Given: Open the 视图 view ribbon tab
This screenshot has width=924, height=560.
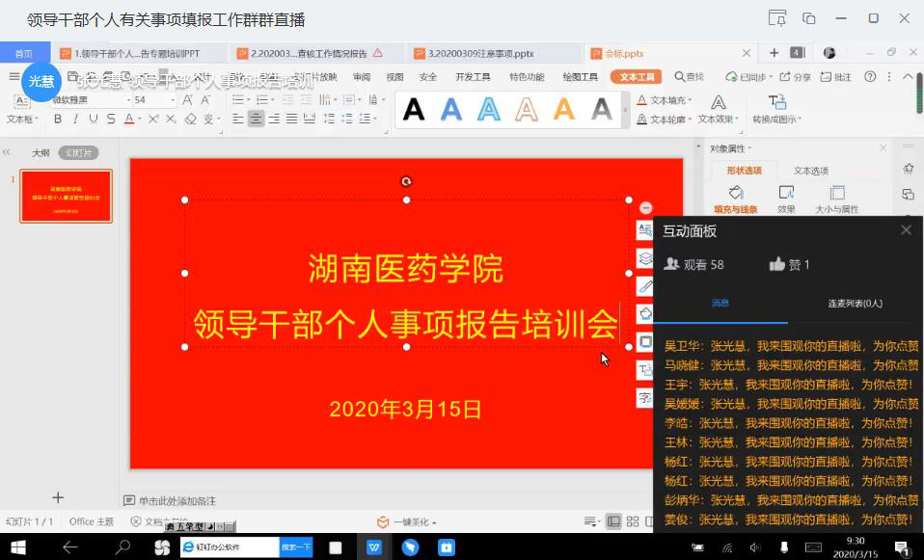Looking at the screenshot, I should [x=394, y=76].
